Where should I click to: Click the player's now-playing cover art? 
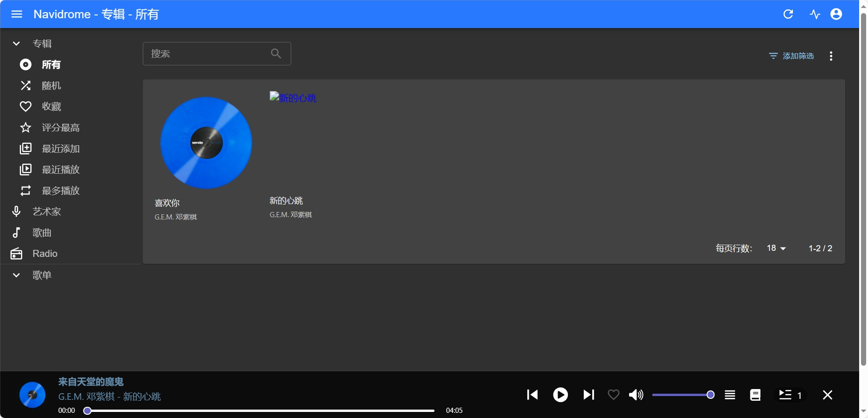[x=32, y=395]
